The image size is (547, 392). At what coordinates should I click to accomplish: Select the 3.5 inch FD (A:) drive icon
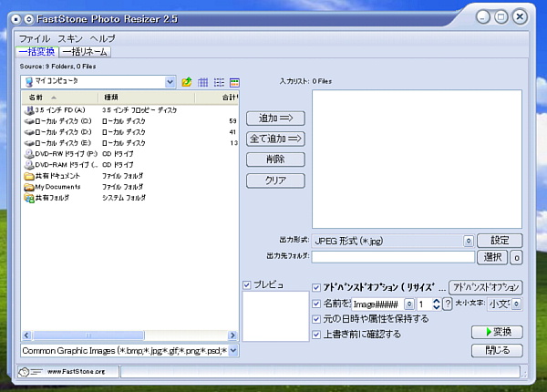(x=29, y=110)
